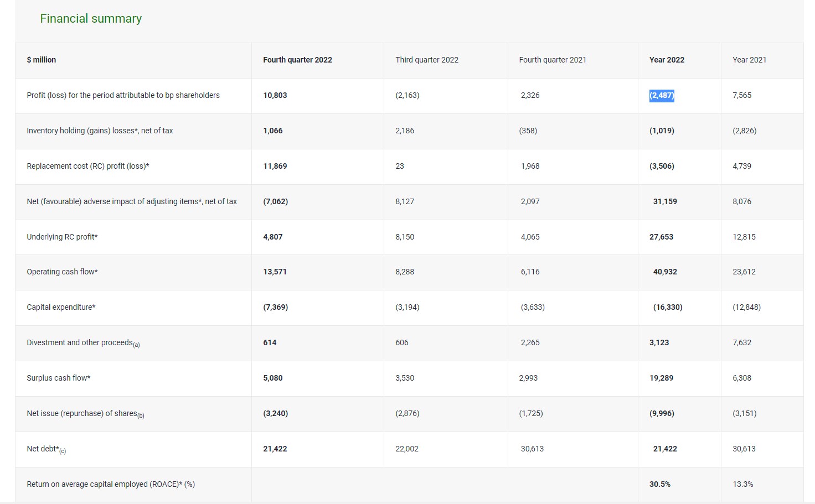Image resolution: width=815 pixels, height=504 pixels.
Task: Select the Surplus cash flow row label
Action: (59, 378)
